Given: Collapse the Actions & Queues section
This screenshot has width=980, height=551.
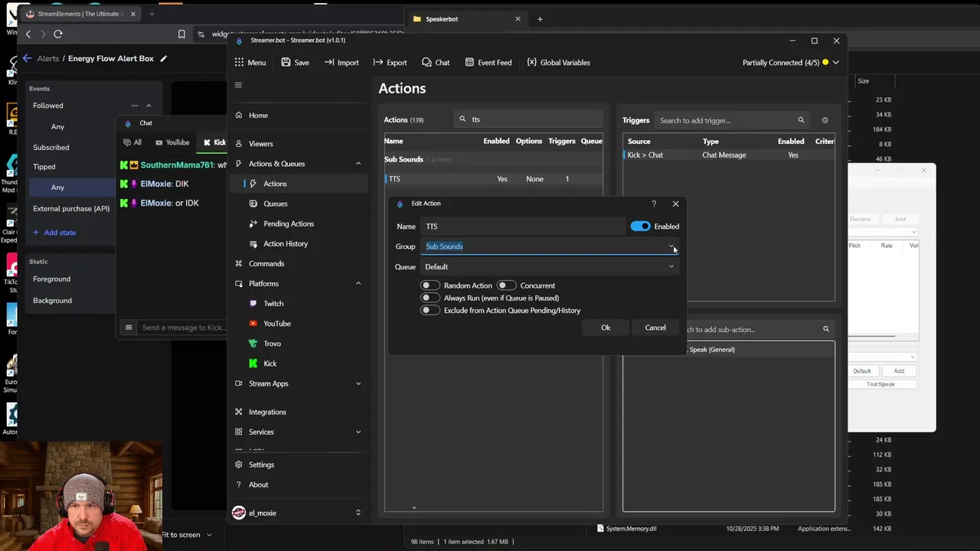Looking at the screenshot, I should point(358,164).
